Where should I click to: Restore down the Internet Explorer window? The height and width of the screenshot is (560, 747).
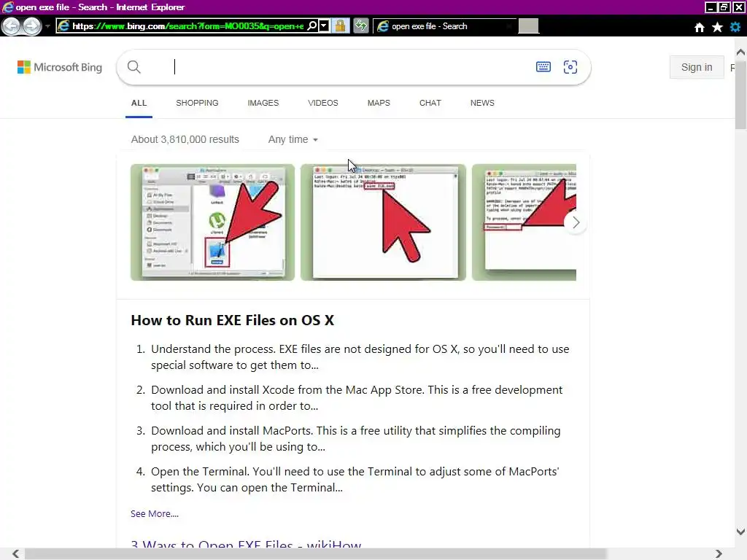click(724, 7)
